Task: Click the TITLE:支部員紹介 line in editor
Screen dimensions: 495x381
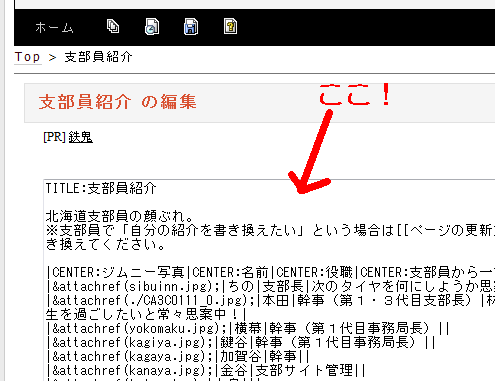Action: coord(101,188)
